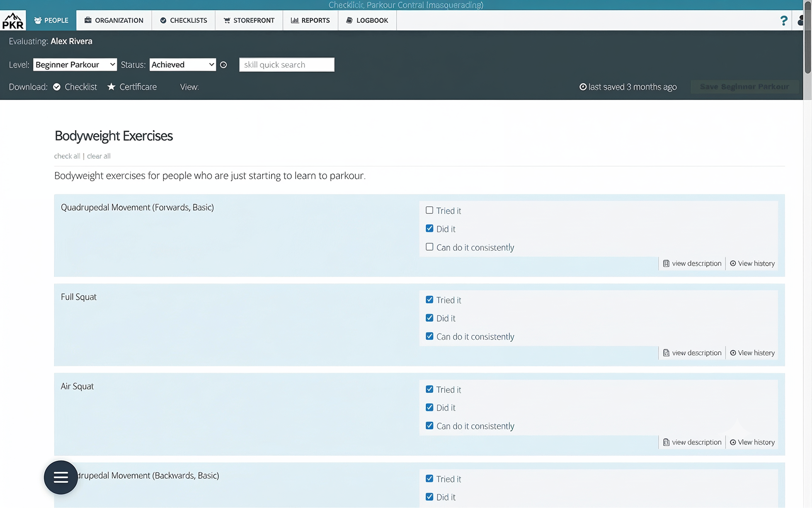Open the Level dropdown Beginner Parkour
812x508 pixels.
click(x=75, y=65)
